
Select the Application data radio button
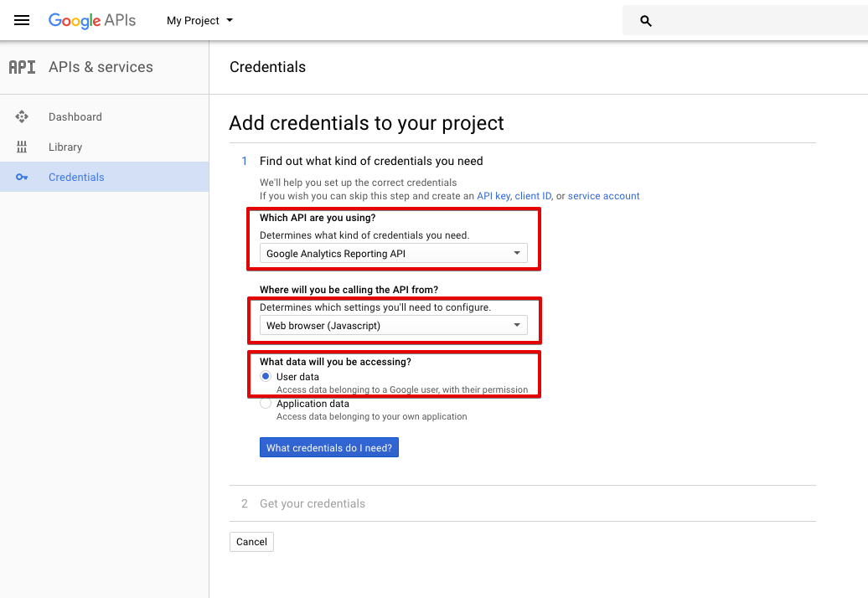[266, 404]
